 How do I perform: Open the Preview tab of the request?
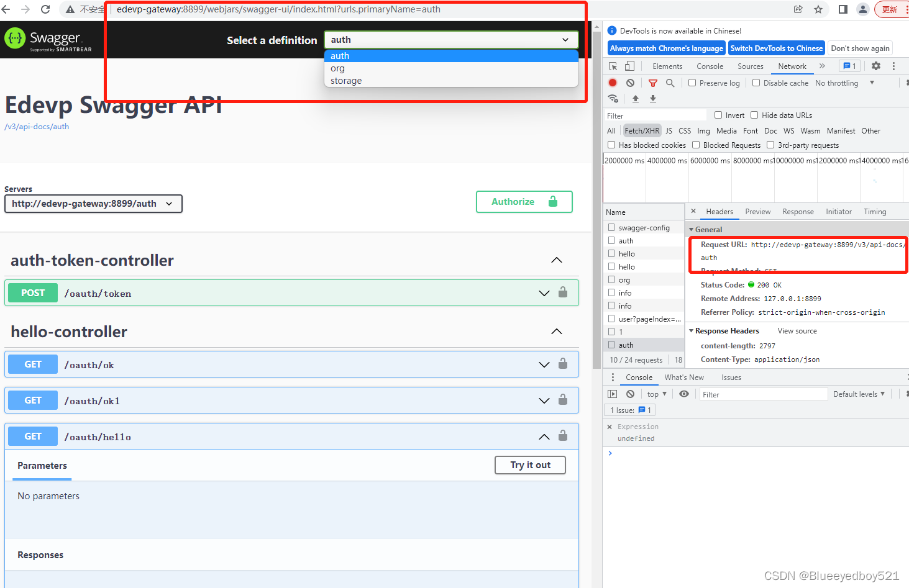tap(758, 212)
